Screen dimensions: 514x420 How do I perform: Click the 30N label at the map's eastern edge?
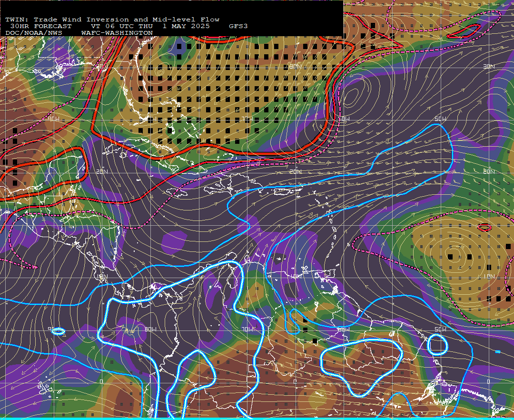[x=489, y=66]
